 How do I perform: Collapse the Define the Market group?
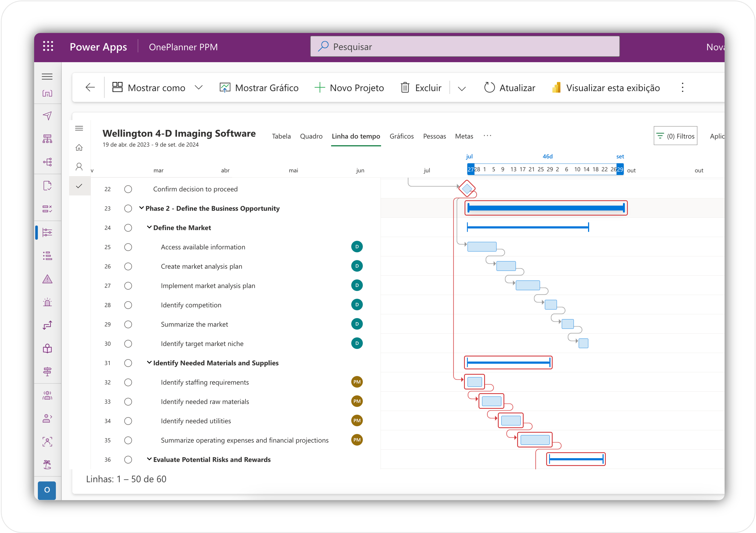coord(149,227)
